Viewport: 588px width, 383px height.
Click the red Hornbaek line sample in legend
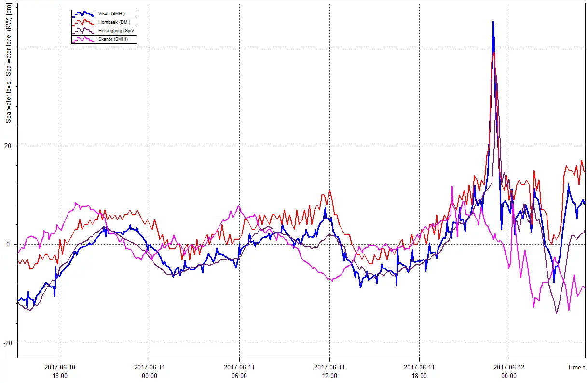[83, 22]
